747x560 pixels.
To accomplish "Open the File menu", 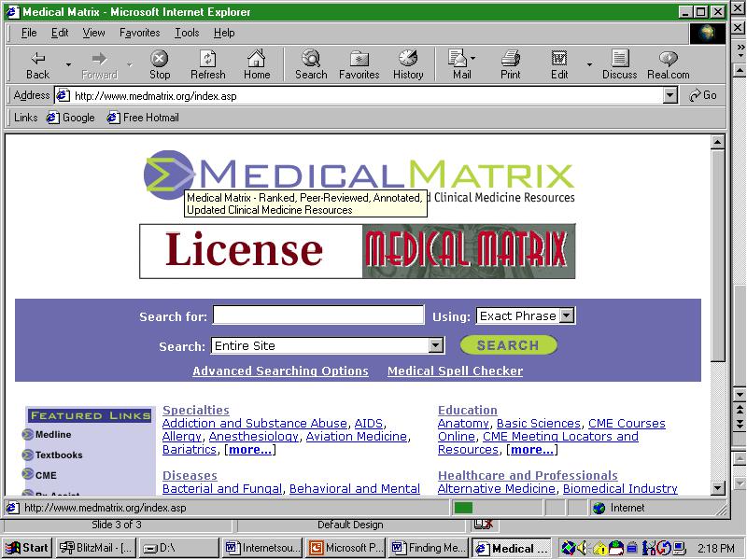I will tap(29, 33).
